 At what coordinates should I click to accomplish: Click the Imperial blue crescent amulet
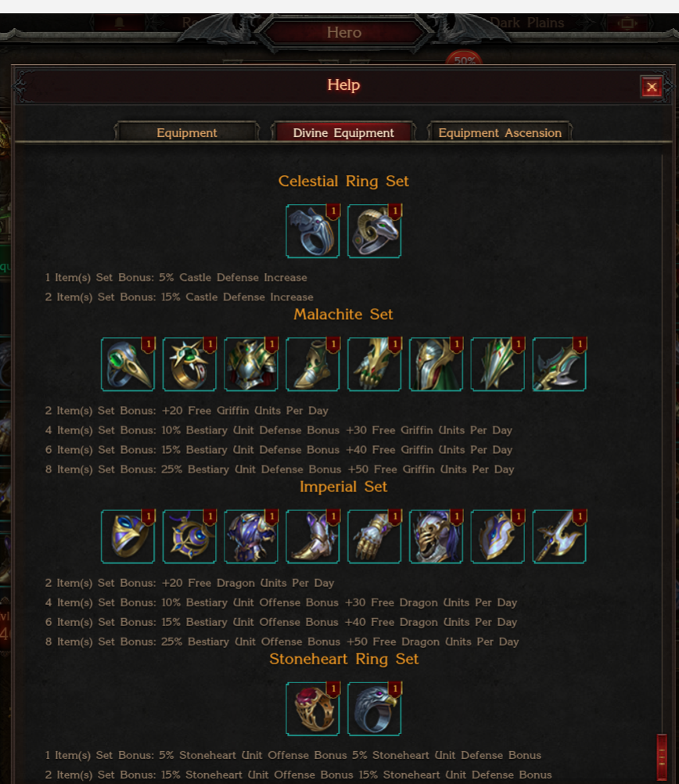[x=189, y=537]
